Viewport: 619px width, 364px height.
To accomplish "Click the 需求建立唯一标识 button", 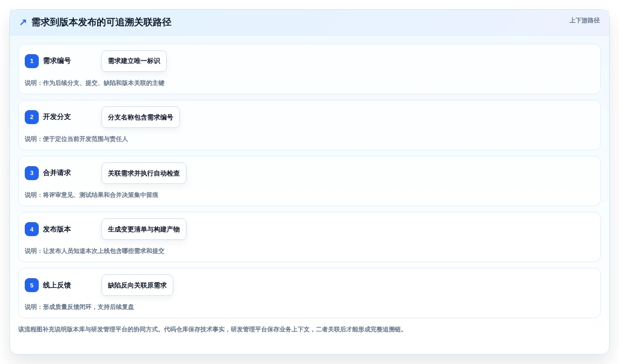I will pyautogui.click(x=134, y=61).
